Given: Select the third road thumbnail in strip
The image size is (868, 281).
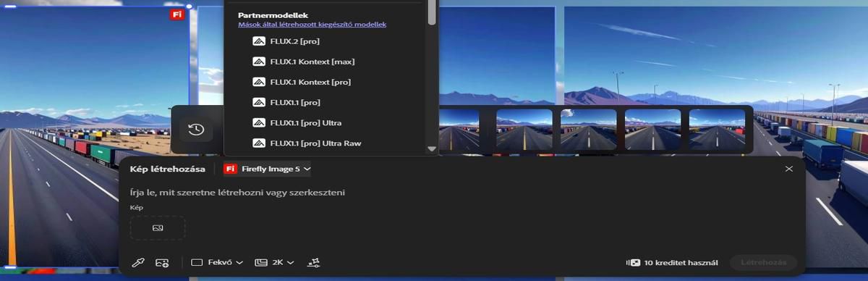Looking at the screenshot, I should point(589,129).
